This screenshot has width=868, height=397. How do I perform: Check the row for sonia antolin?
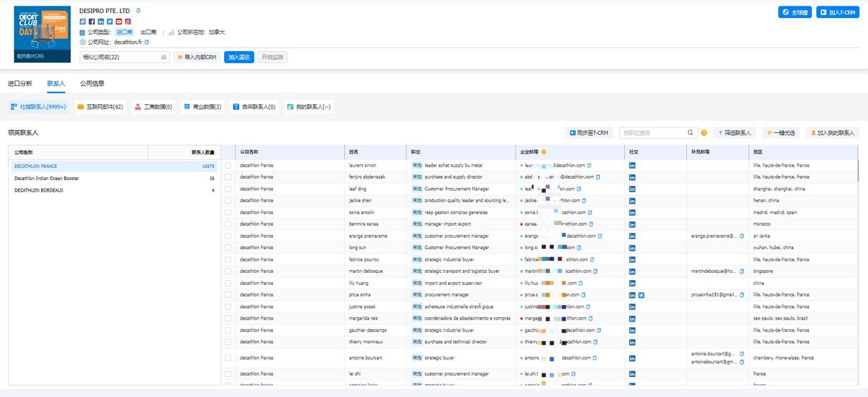click(x=228, y=212)
